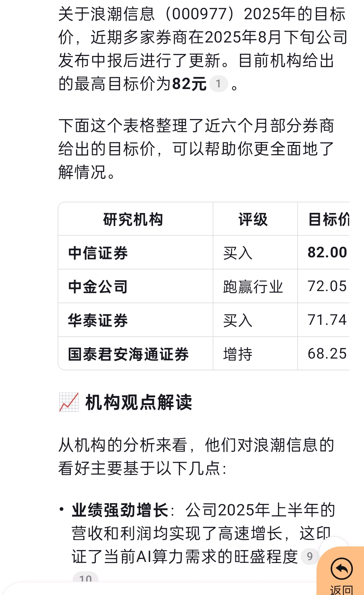Select the 评级 column header
The height and width of the screenshot is (595, 364).
(253, 219)
